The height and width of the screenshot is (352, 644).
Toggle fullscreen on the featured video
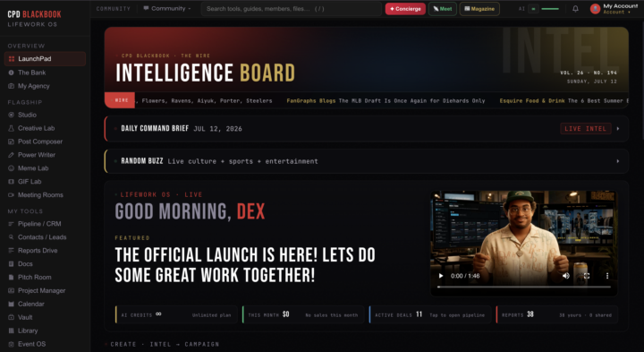[587, 276]
